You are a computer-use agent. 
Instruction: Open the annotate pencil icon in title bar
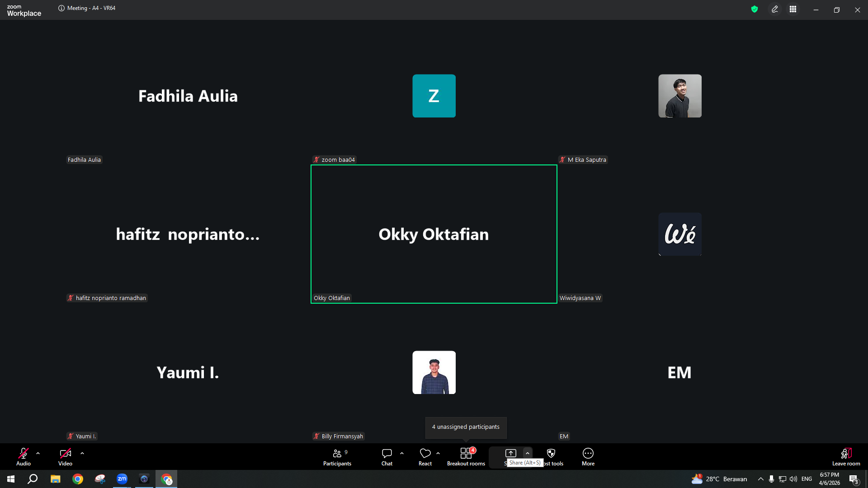775,9
